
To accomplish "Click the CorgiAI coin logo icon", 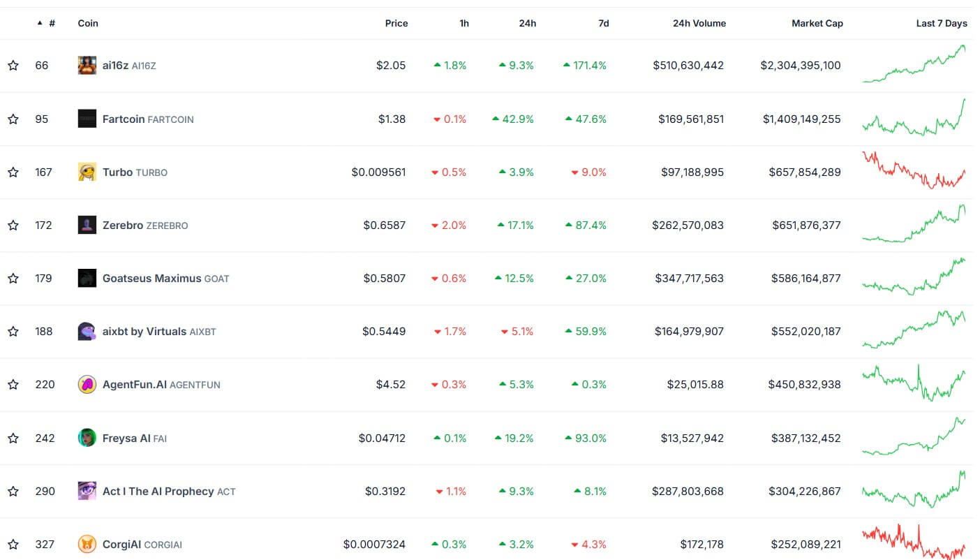I will (87, 544).
